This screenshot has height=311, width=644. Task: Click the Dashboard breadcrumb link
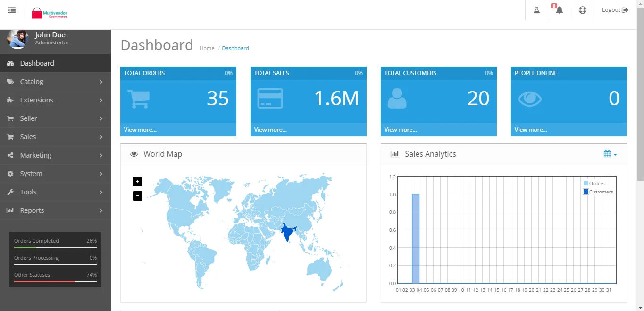[235, 48]
